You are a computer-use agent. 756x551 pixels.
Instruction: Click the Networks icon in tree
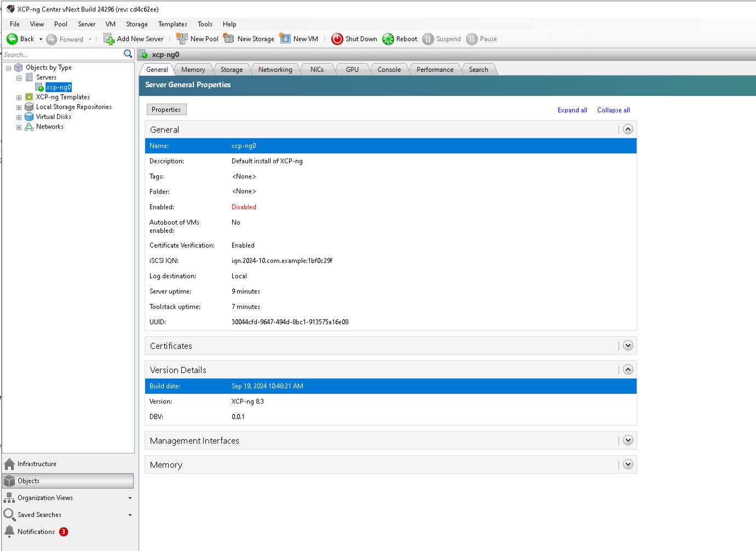29,127
